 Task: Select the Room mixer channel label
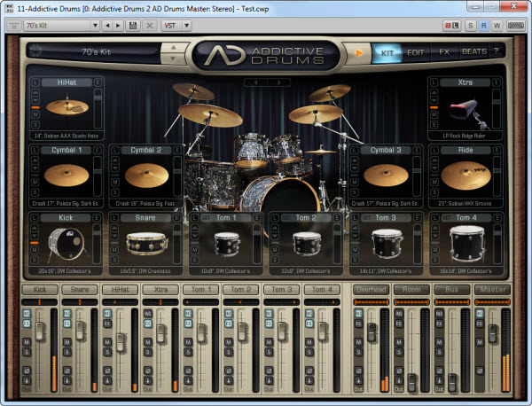pos(411,290)
